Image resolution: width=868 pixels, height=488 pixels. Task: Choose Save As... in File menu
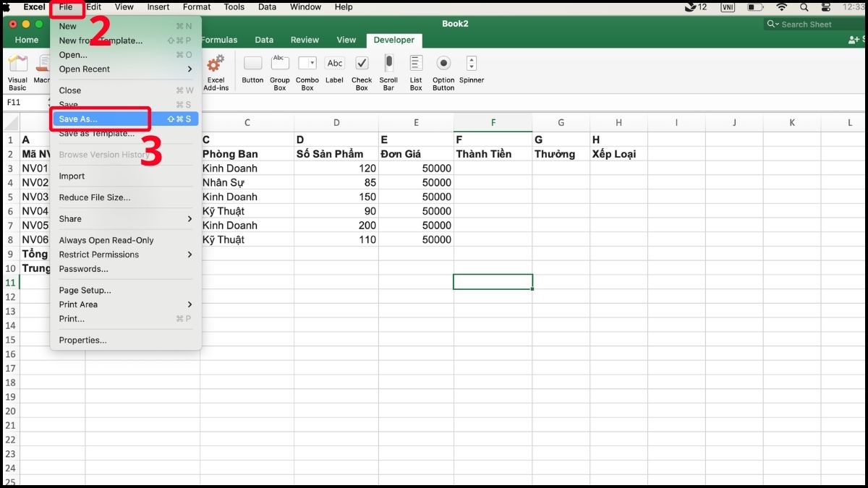pyautogui.click(x=126, y=119)
